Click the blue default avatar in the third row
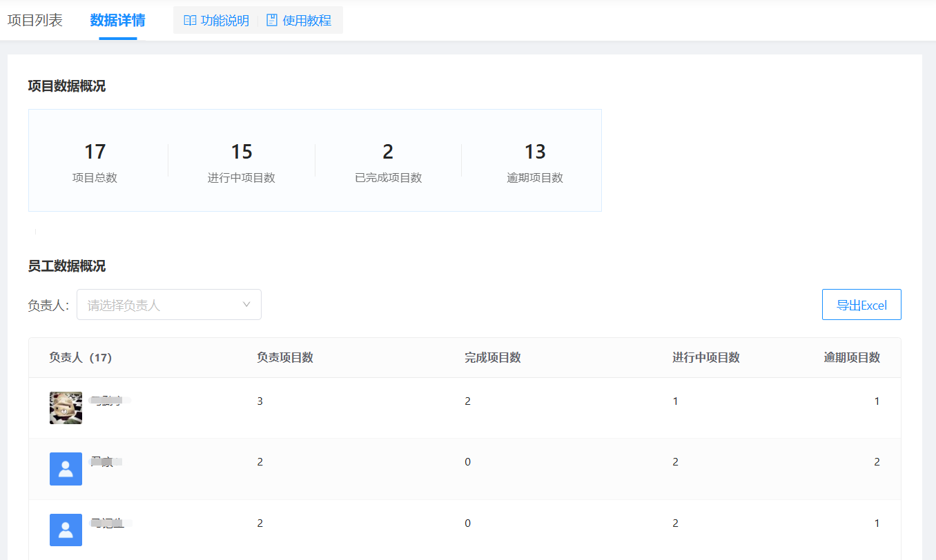 [66, 530]
